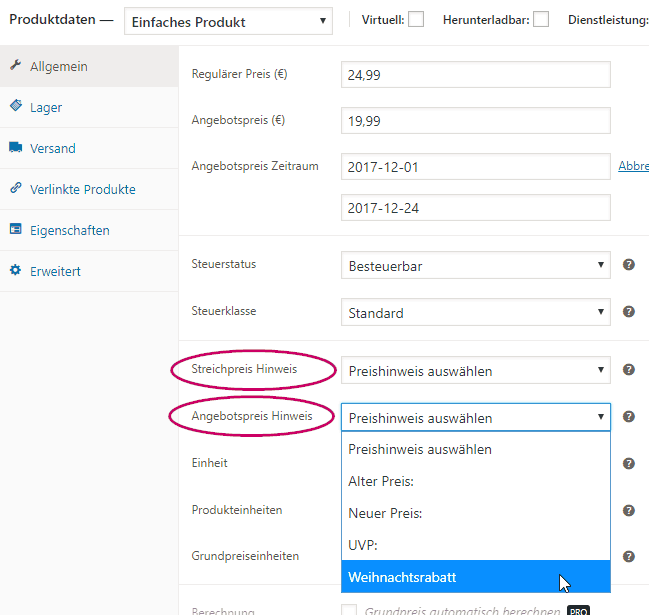Enable the Virtuell checkbox
The image size is (649, 615).
click(x=416, y=19)
